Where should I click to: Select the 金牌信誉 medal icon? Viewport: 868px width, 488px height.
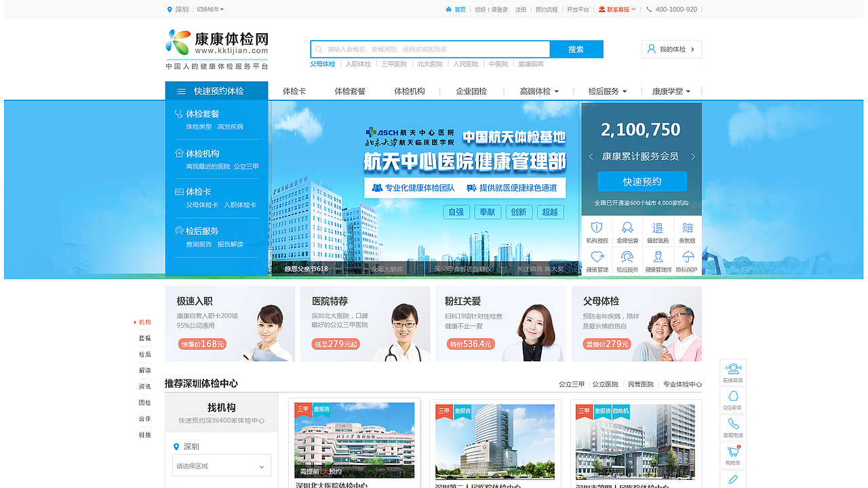click(x=627, y=228)
